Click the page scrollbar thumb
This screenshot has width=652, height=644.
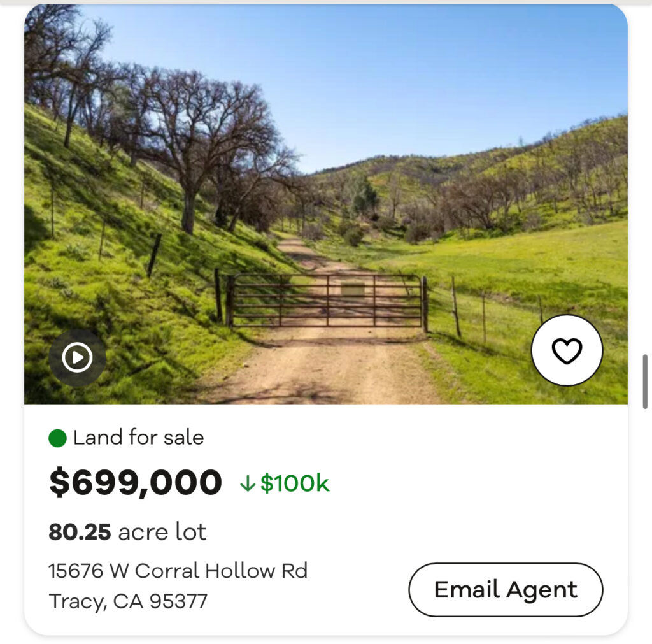click(644, 381)
